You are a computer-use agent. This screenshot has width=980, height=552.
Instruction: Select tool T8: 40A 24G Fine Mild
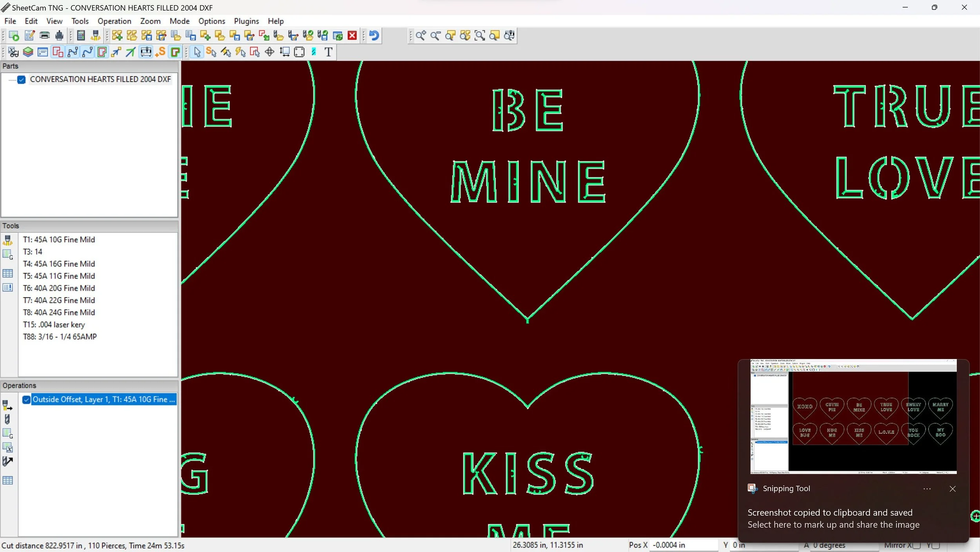(x=59, y=313)
